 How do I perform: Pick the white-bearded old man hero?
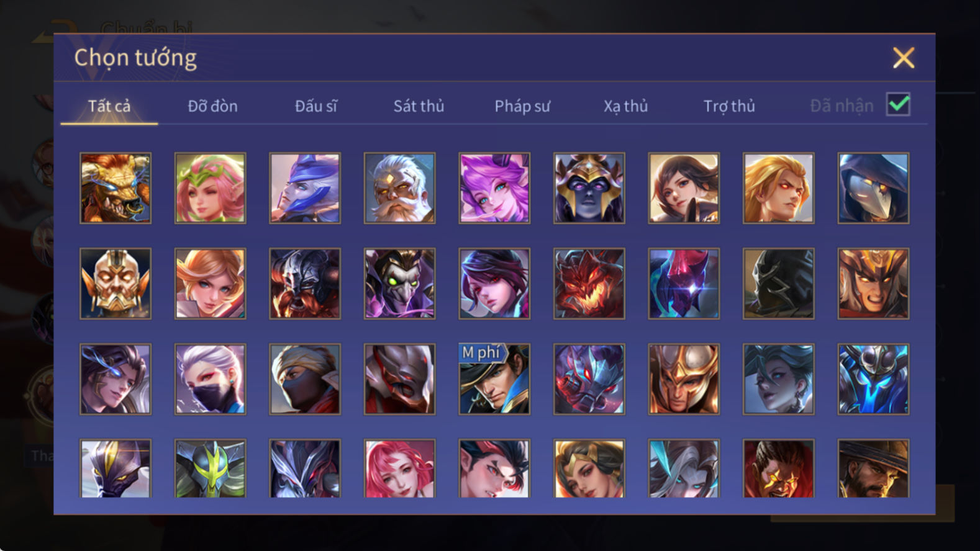[399, 188]
